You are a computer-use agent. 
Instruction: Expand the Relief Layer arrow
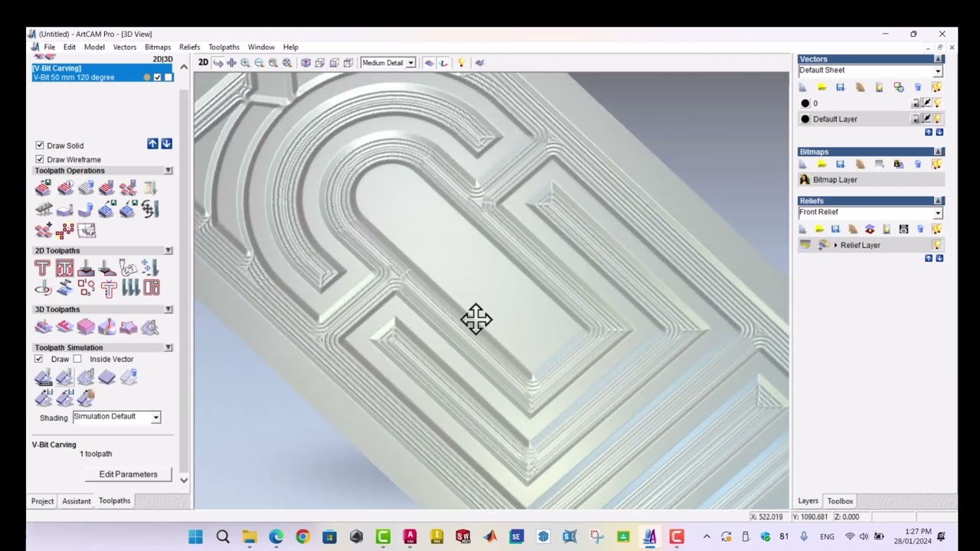(835, 245)
